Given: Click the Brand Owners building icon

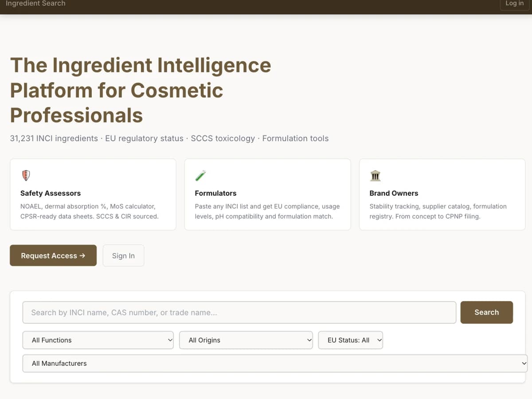Looking at the screenshot, I should click(375, 176).
